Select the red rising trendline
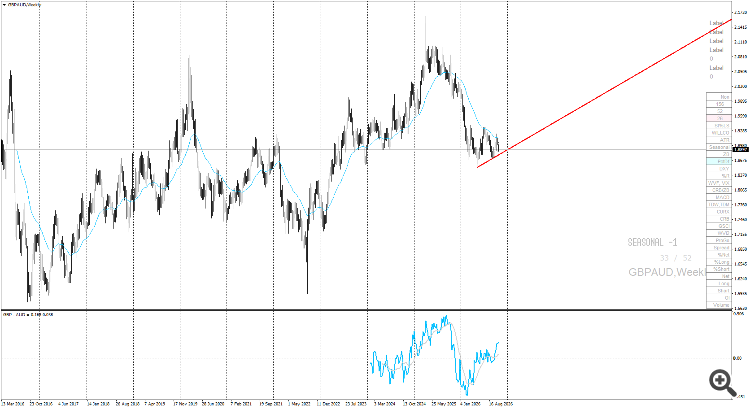750x409 pixels. pos(605,93)
